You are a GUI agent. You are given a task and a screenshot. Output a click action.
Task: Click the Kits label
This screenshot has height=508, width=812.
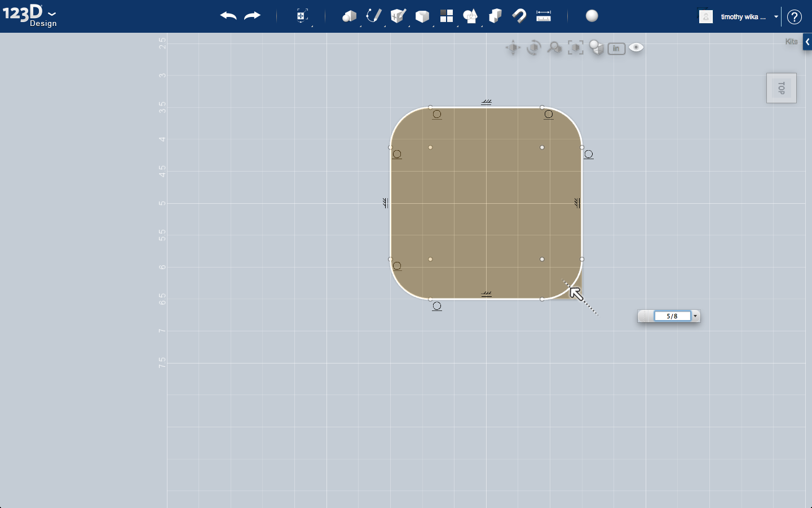[x=792, y=42]
